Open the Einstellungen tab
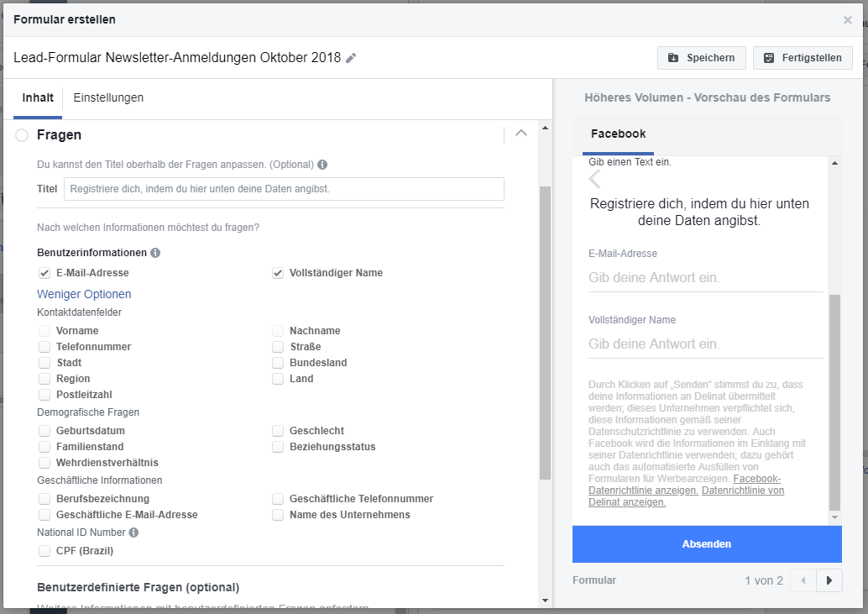The image size is (868, 614). [x=108, y=98]
